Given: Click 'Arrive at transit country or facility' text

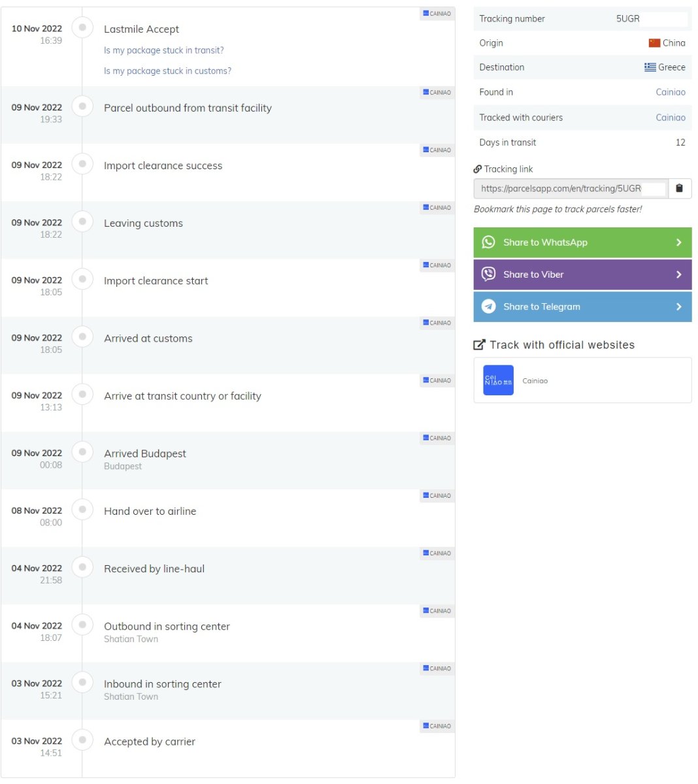Looking at the screenshot, I should 182,396.
